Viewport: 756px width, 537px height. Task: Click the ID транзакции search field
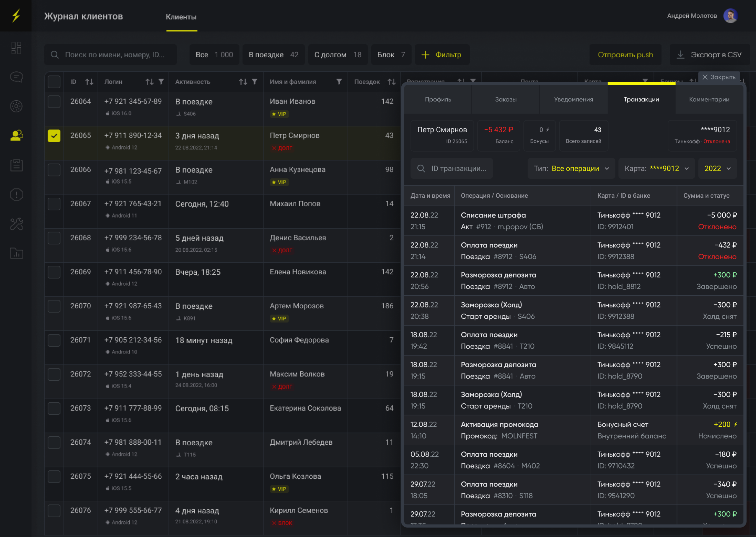point(452,168)
